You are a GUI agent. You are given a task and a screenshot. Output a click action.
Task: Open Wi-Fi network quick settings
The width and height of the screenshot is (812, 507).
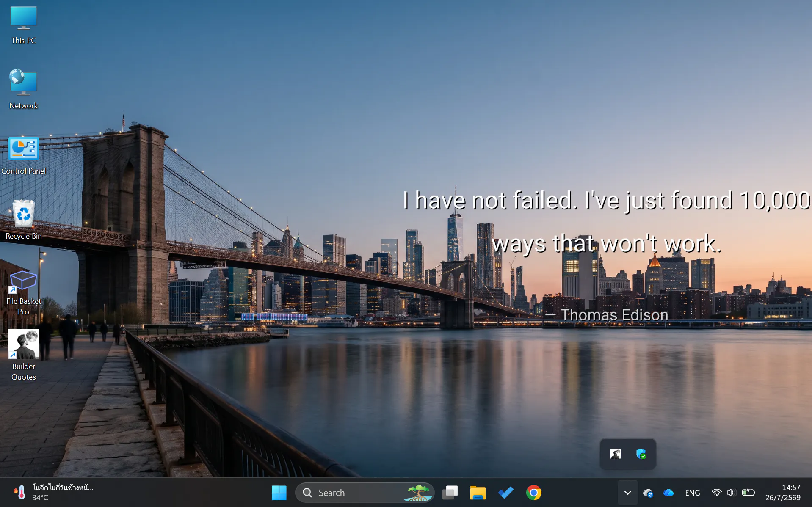[x=716, y=493]
